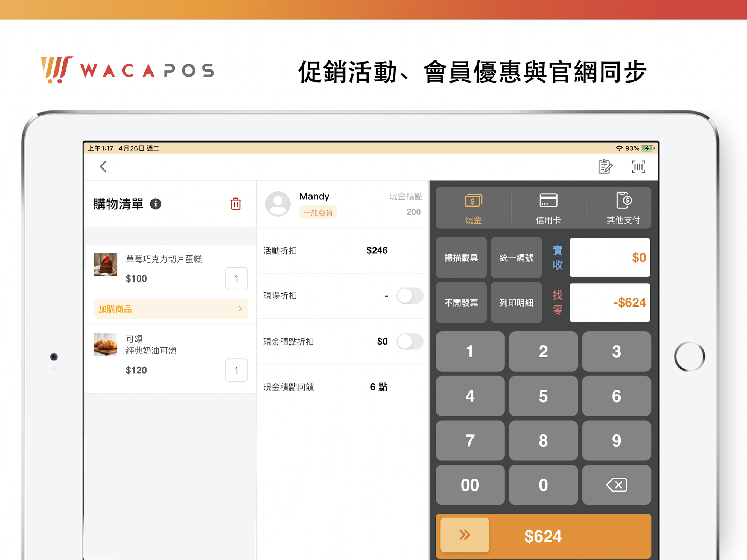Screen dimensions: 747x560
Task: Click the WACA POS logo
Action: coord(127,70)
